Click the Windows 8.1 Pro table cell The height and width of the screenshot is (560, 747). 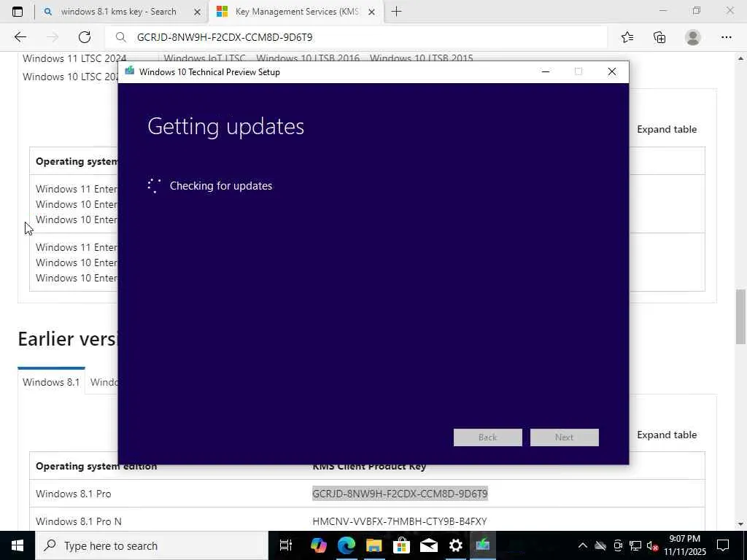(x=74, y=494)
